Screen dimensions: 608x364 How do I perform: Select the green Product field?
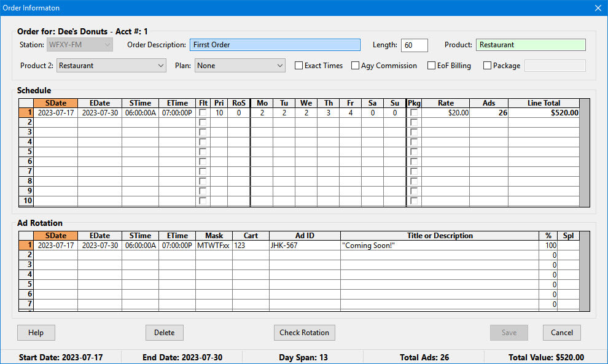coord(530,45)
